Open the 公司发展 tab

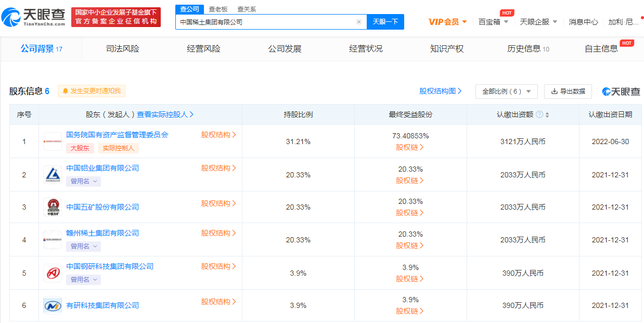285,49
